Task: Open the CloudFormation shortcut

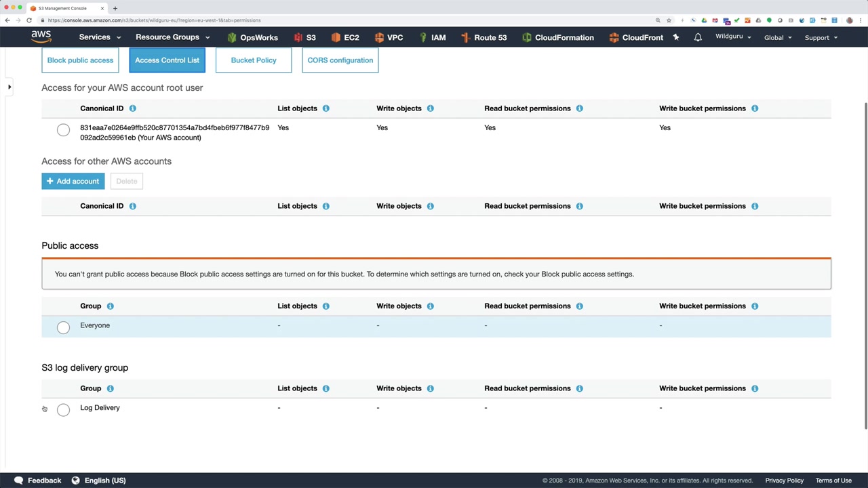Action: pos(558,37)
